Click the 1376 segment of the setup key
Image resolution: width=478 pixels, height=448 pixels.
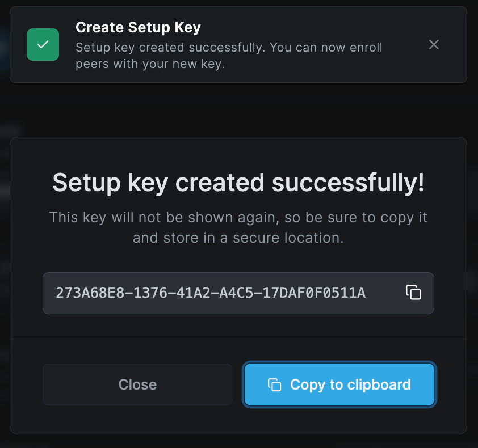[x=150, y=293]
